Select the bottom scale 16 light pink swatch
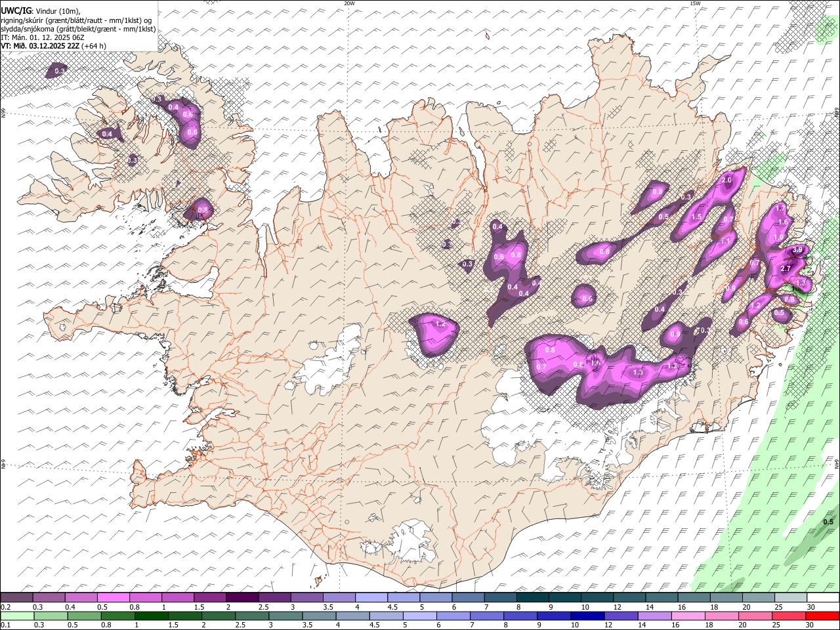The height and width of the screenshot is (630, 840). [687, 616]
